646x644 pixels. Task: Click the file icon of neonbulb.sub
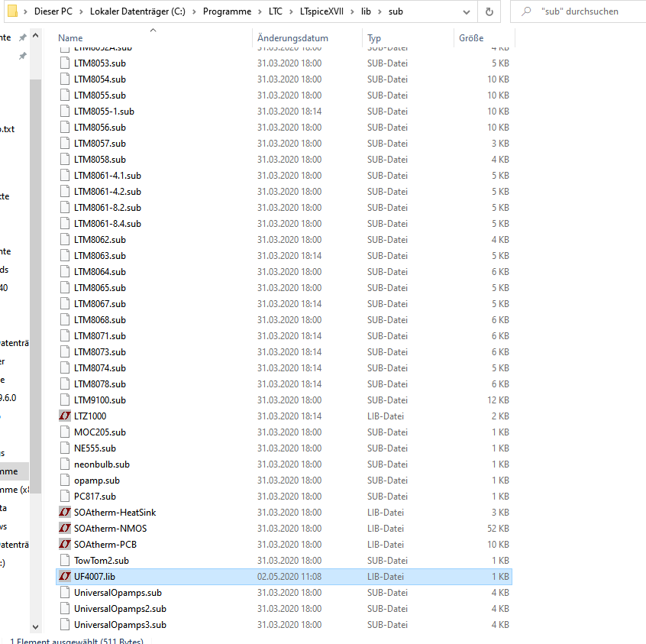(x=65, y=464)
